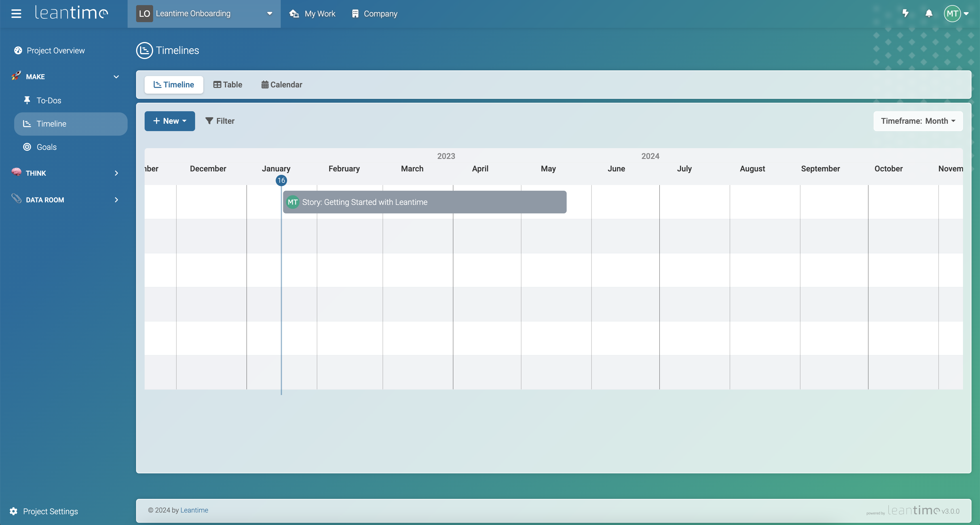Click the MT user avatar
980x525 pixels.
tap(952, 14)
